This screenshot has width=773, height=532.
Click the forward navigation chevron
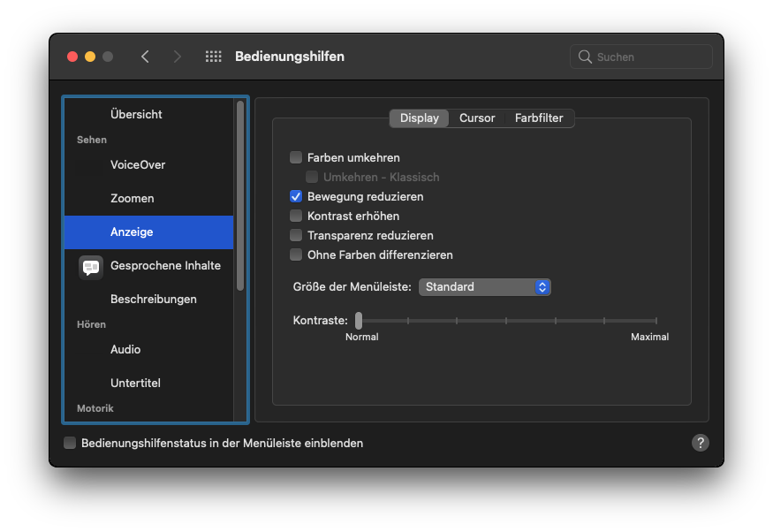tap(178, 57)
